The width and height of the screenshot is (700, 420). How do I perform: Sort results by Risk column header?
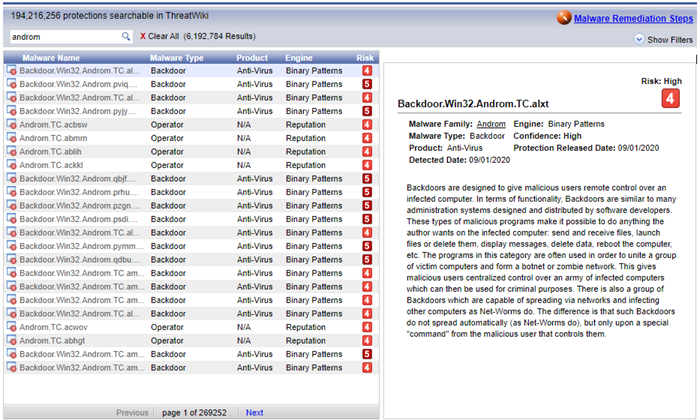[365, 58]
